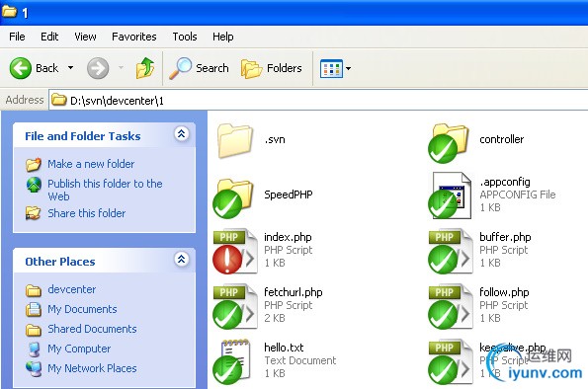The width and height of the screenshot is (588, 389).
Task: Go up one folder level icon
Action: click(x=145, y=68)
